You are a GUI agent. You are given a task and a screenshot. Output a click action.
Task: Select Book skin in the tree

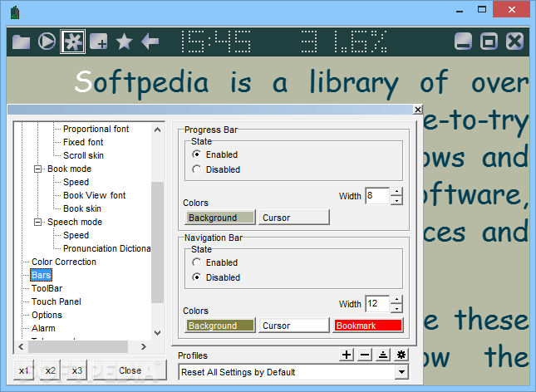[82, 208]
